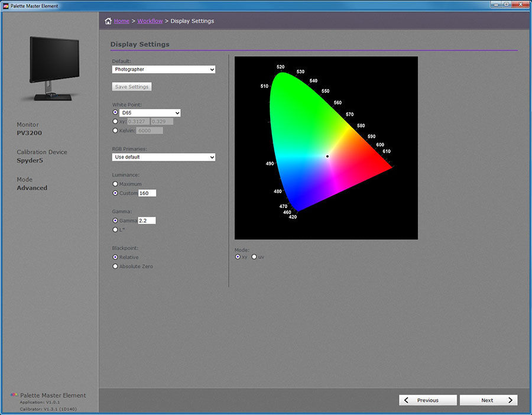Click the y coordinate field showing 0.329
The height and width of the screenshot is (415, 532).
[x=162, y=121]
